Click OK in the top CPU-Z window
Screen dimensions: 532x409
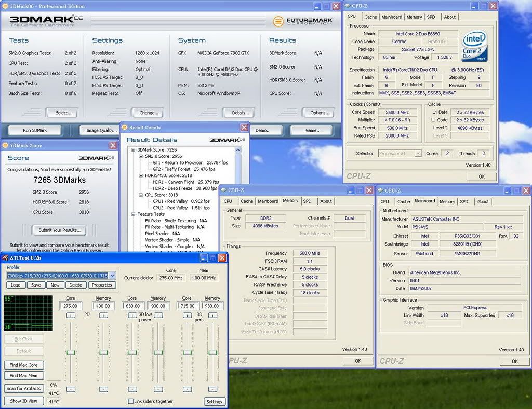coord(482,176)
